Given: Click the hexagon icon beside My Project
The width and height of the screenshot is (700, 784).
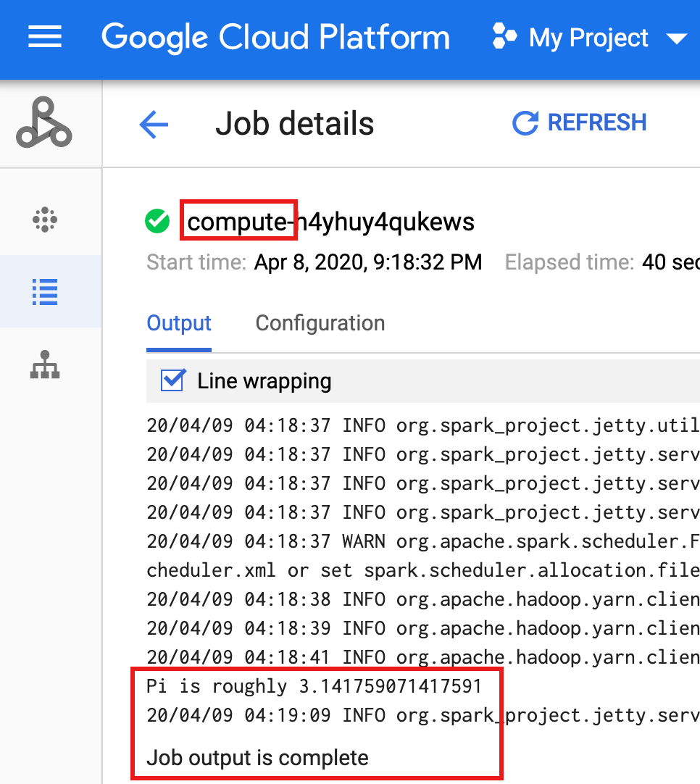Looking at the screenshot, I should pyautogui.click(x=504, y=36).
